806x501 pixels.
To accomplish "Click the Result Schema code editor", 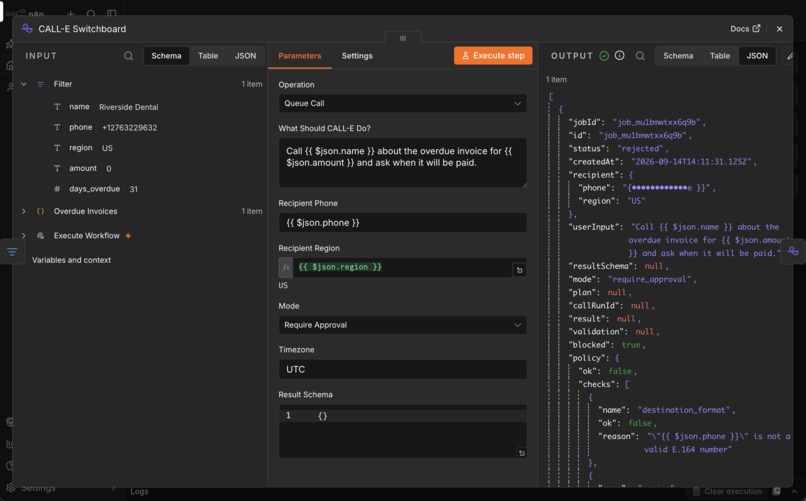I will click(x=402, y=432).
